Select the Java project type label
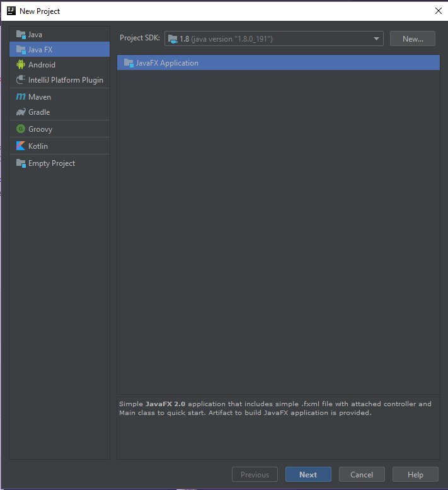Image resolution: width=448 pixels, height=490 pixels. (x=35, y=35)
